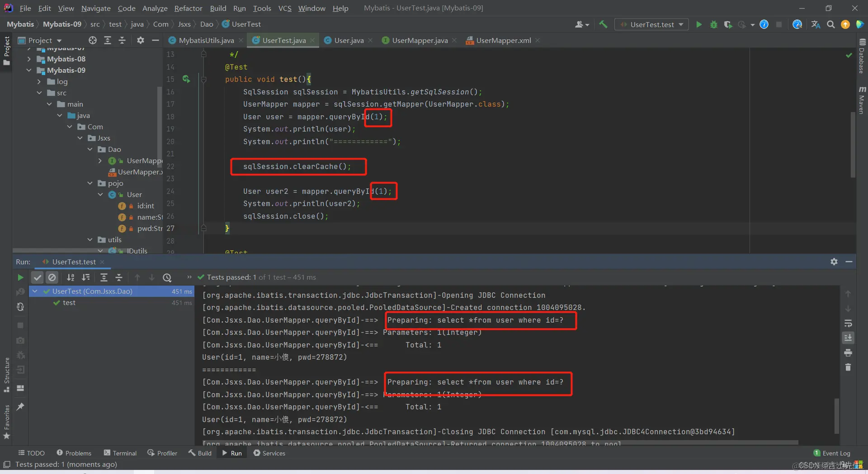Open the Problems tool window
The height and width of the screenshot is (474, 868).
(74, 453)
